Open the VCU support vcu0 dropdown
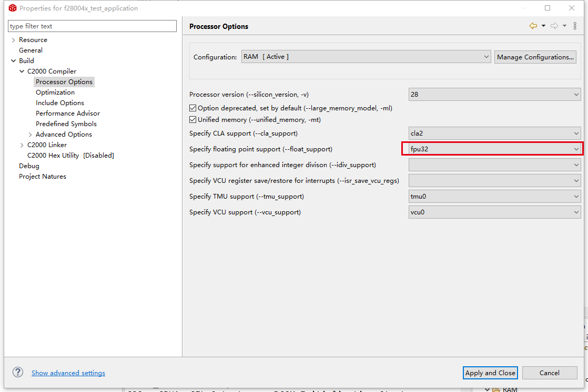This screenshot has height=392, width=588. (494, 212)
